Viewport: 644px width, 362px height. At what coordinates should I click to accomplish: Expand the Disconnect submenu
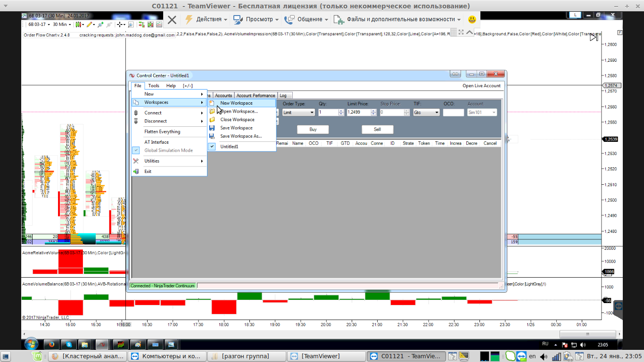(x=169, y=121)
